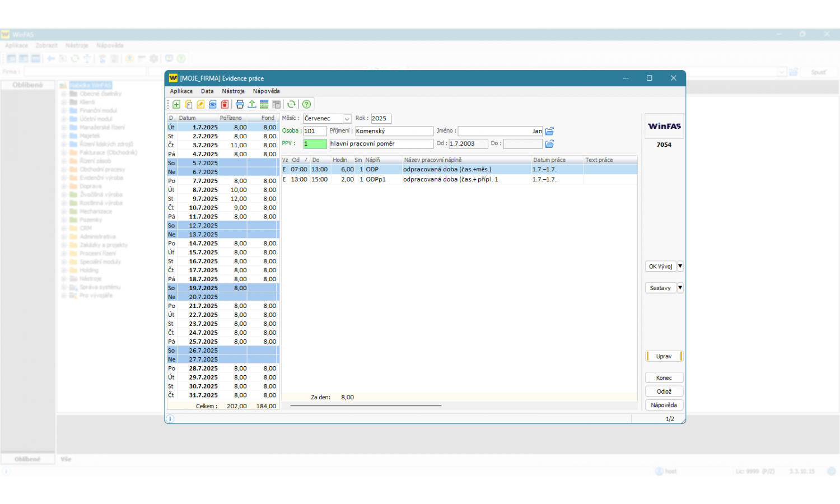Select Účetní modul in the WinFAS tree

click(96, 119)
